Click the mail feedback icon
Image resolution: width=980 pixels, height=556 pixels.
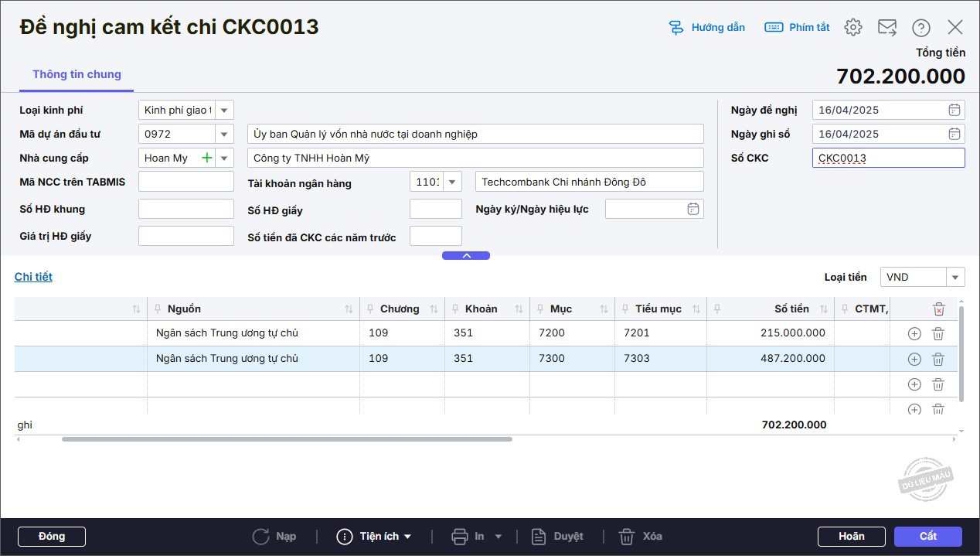coord(886,28)
